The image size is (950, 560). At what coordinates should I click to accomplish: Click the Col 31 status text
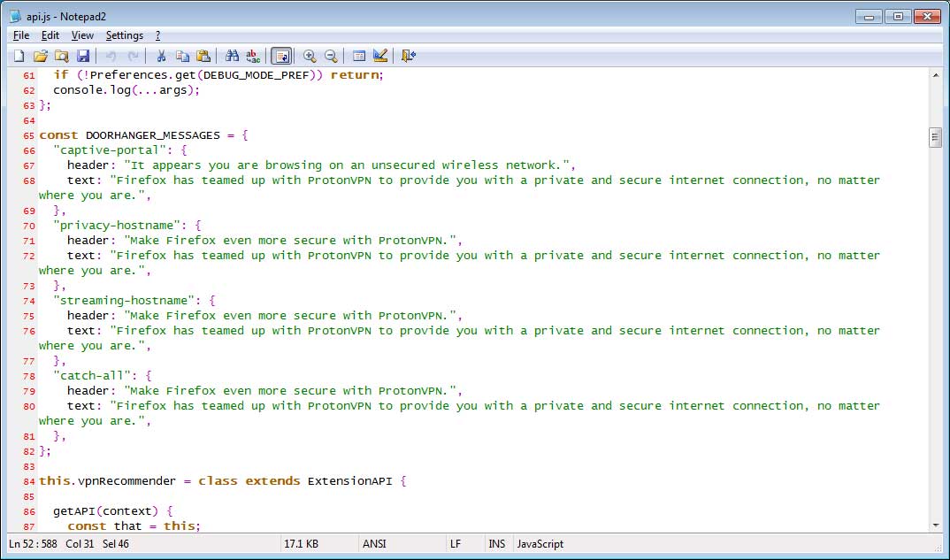(80, 544)
